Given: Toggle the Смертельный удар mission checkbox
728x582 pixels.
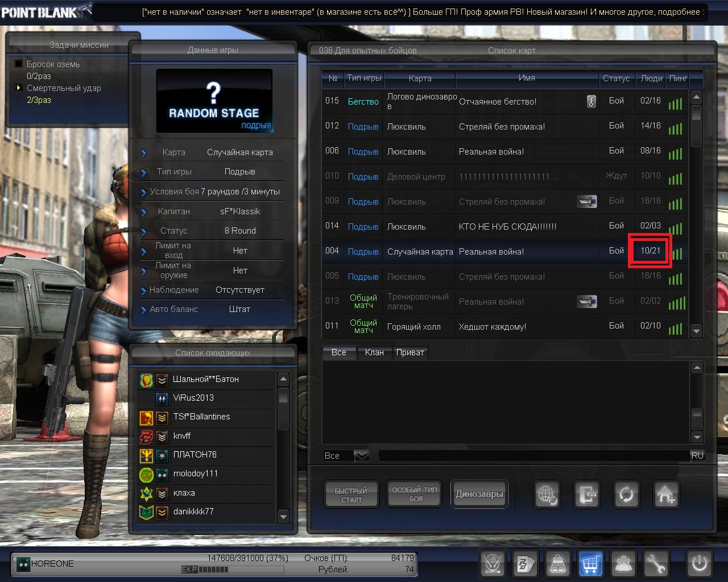Looking at the screenshot, I should point(19,88).
